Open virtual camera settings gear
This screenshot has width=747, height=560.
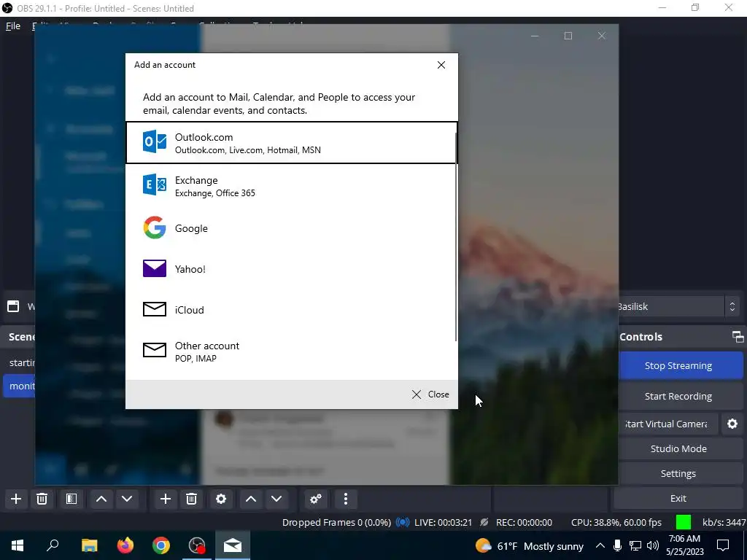[x=732, y=424]
